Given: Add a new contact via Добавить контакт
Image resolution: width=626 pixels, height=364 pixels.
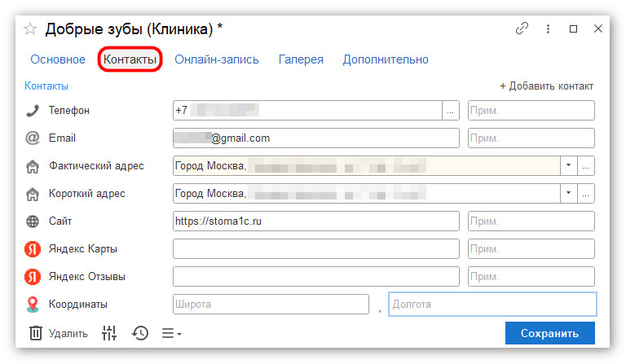Looking at the screenshot, I should point(547,86).
